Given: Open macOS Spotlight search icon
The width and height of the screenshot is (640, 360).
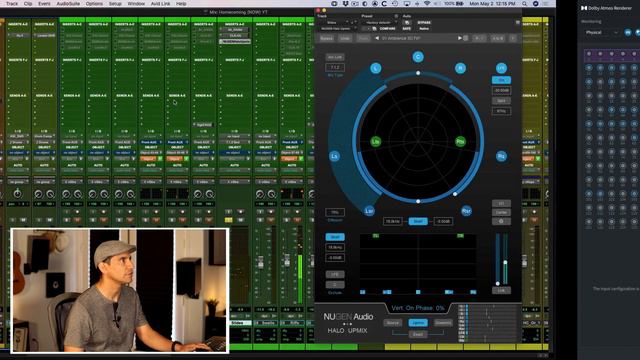Looking at the screenshot, I should click(524, 3).
